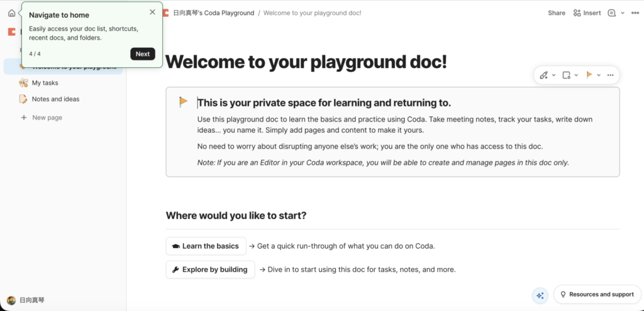The image size is (644, 311).
Task: Click the flag icon in the callout box
Action: click(x=183, y=101)
